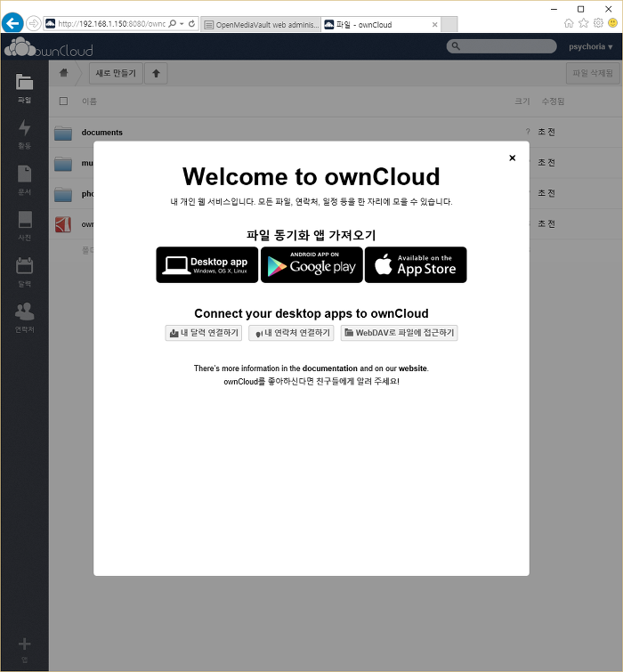This screenshot has width=623, height=672.
Task: Open Photos (사진) app in sidebar
Action: 24,226
